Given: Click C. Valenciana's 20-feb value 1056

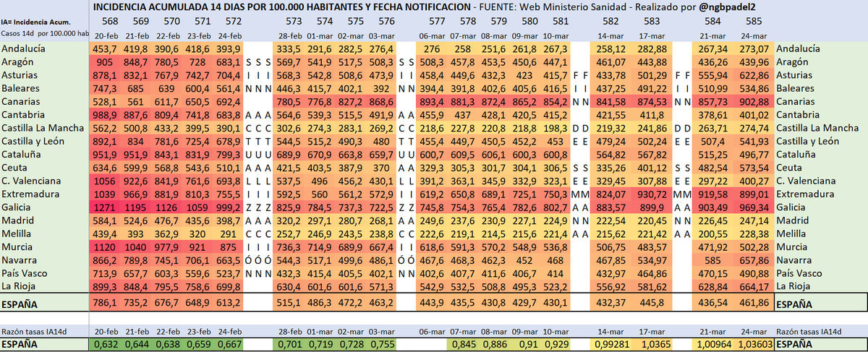Looking at the screenshot, I should pyautogui.click(x=106, y=181).
